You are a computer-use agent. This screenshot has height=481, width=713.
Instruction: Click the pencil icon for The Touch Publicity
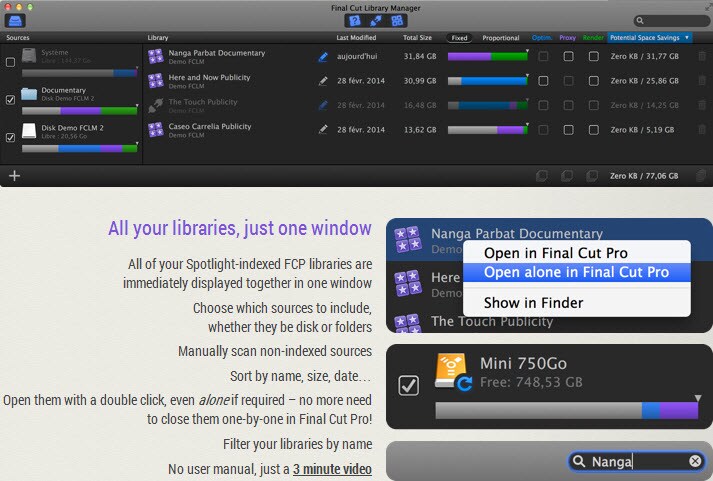(323, 105)
